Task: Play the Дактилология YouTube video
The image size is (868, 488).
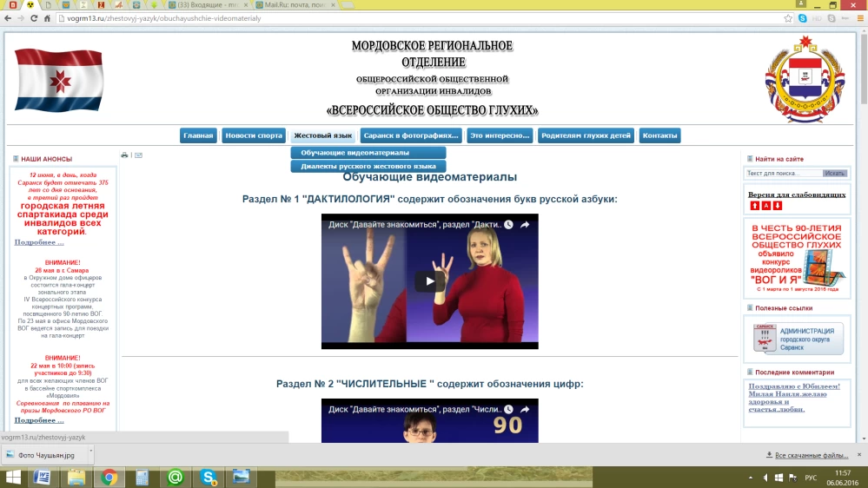Action: (429, 281)
